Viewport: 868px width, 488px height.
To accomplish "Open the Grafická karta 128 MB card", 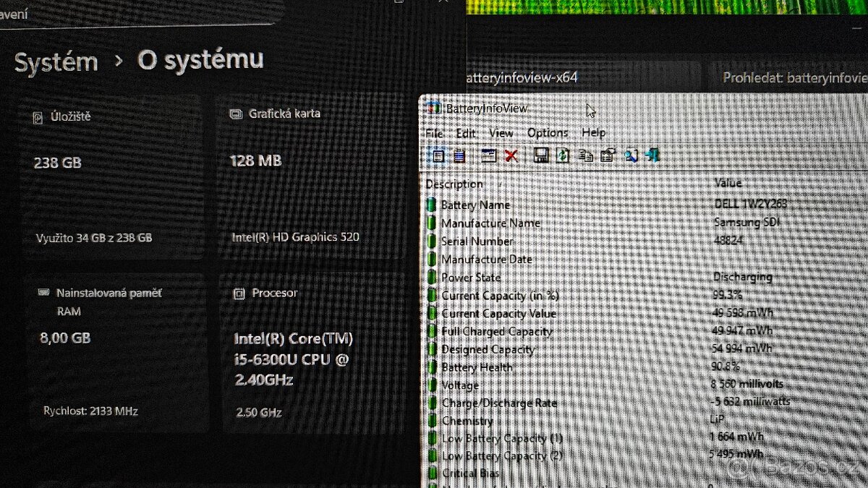I will click(x=310, y=176).
